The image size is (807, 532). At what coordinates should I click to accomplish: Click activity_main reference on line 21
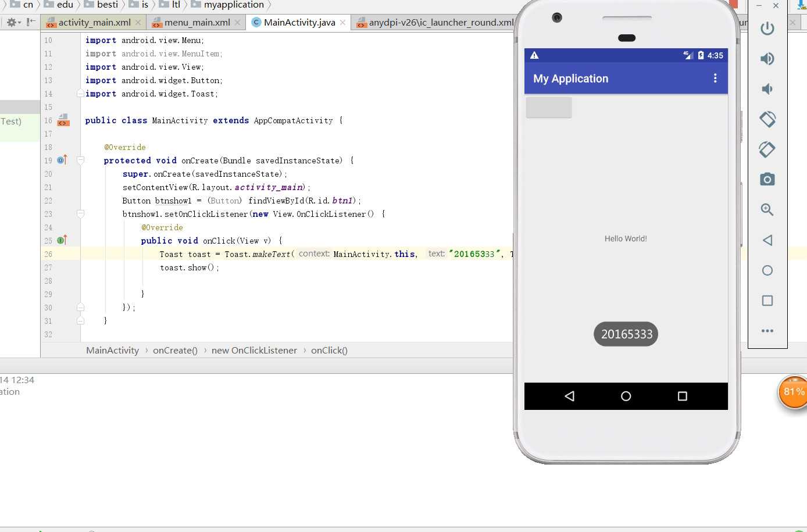pyautogui.click(x=269, y=187)
